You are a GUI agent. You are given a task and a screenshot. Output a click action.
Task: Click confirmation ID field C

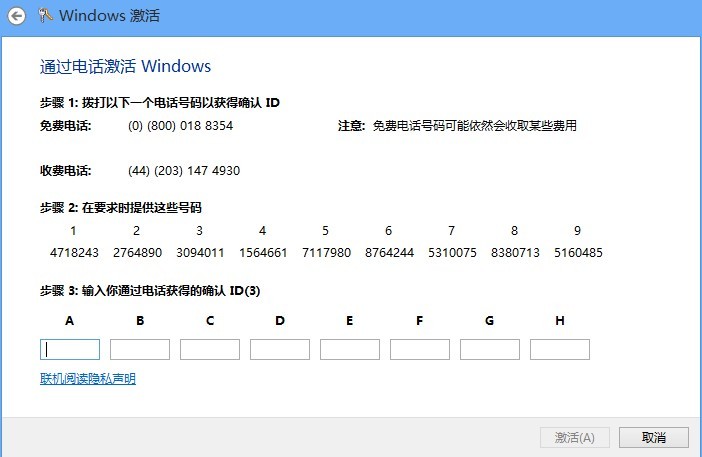click(x=210, y=349)
